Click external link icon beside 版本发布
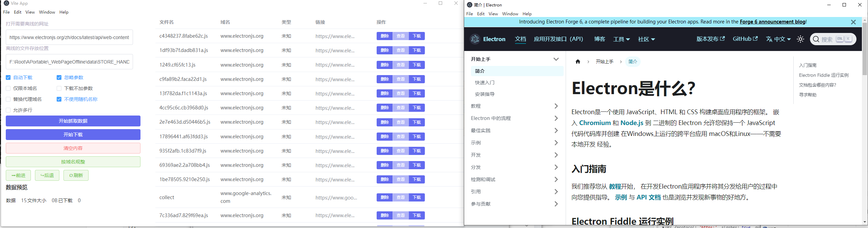The width and height of the screenshot is (868, 228). pyautogui.click(x=722, y=39)
